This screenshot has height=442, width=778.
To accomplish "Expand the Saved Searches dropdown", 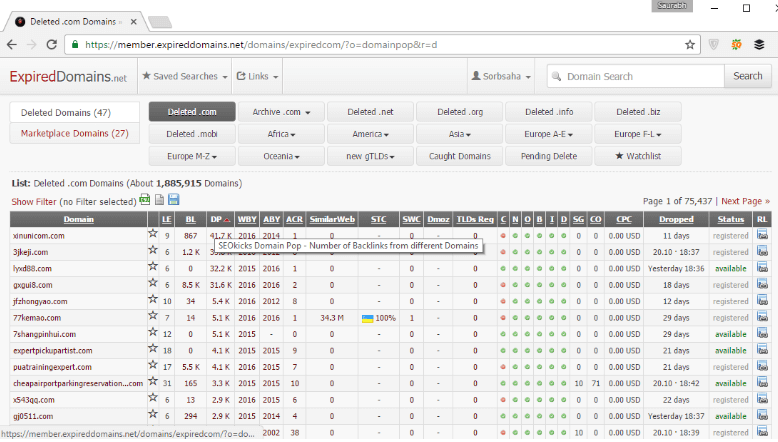I will point(183,76).
